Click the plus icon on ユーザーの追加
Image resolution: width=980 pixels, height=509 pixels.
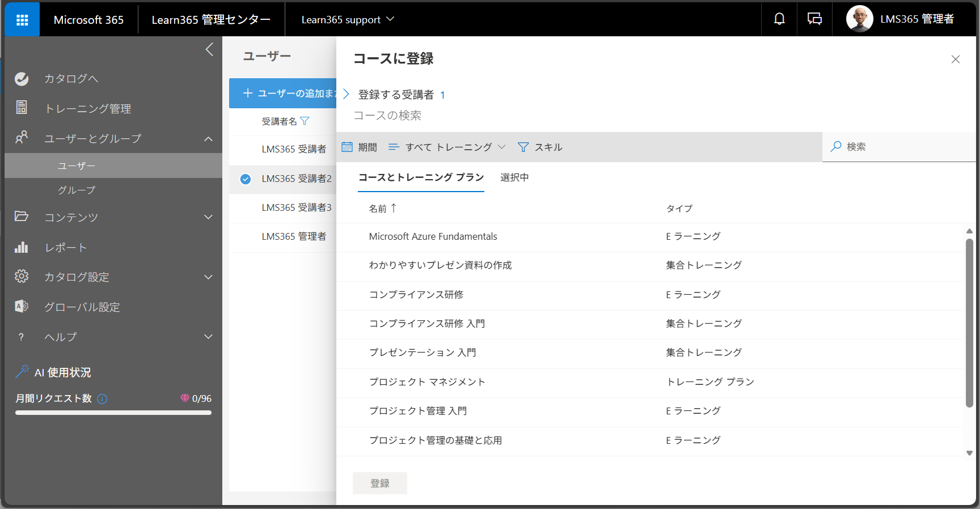pyautogui.click(x=248, y=93)
